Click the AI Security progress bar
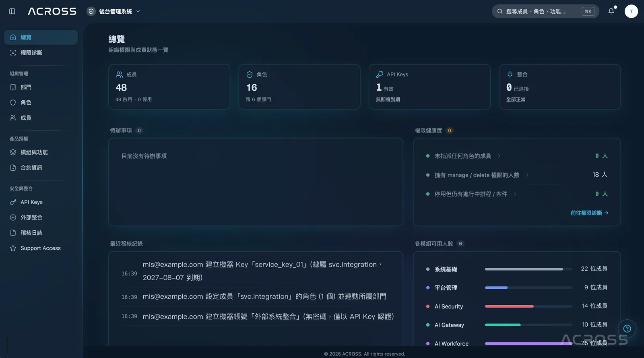 pos(528,306)
